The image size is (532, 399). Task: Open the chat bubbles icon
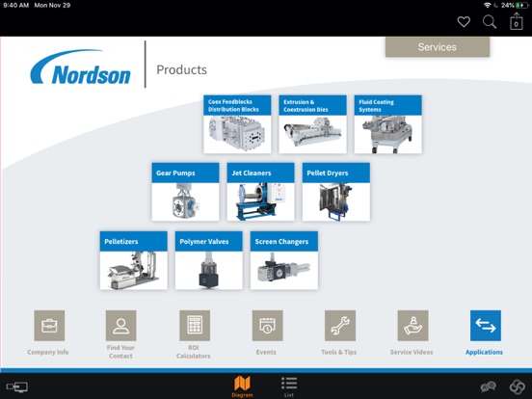click(x=489, y=386)
